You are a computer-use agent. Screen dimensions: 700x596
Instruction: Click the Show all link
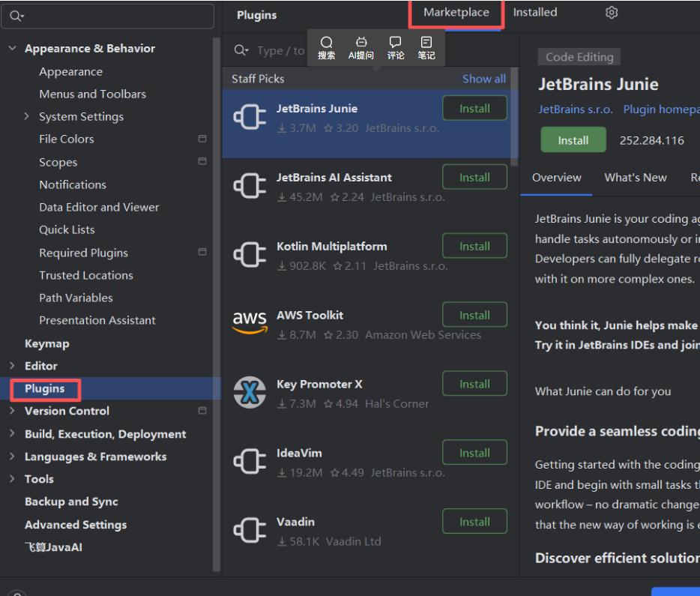[484, 79]
